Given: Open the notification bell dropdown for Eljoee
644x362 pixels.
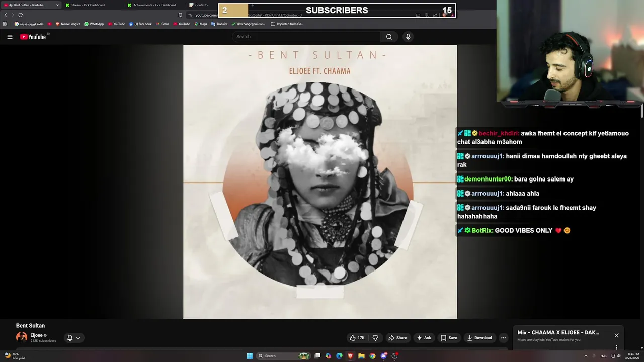Looking at the screenshot, I should (x=74, y=338).
